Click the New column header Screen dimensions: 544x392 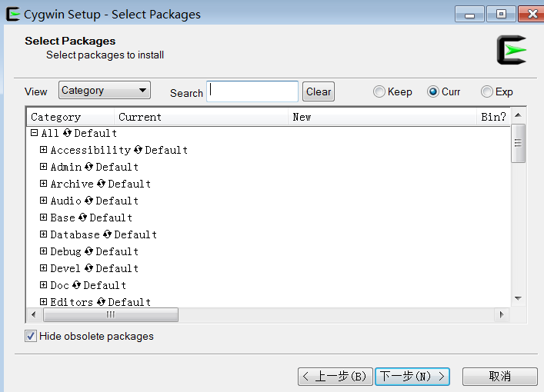(382, 117)
